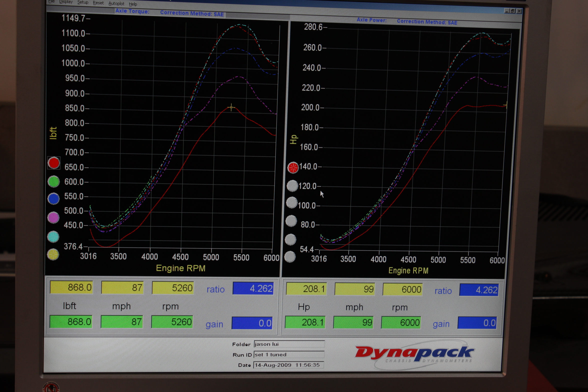
Task: Click the Hp axis label on power graph
Action: pyautogui.click(x=293, y=139)
